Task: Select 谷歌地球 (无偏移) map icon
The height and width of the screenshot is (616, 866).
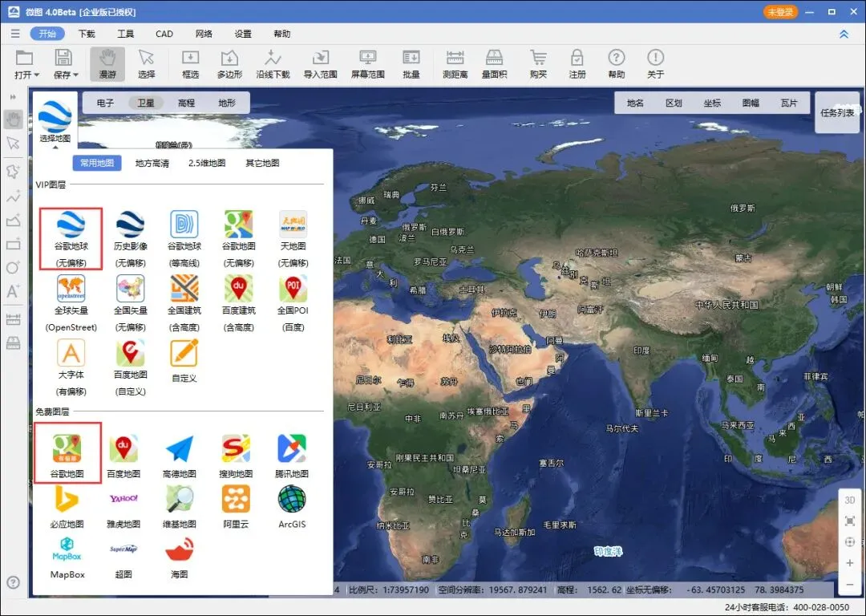Action: [71, 225]
